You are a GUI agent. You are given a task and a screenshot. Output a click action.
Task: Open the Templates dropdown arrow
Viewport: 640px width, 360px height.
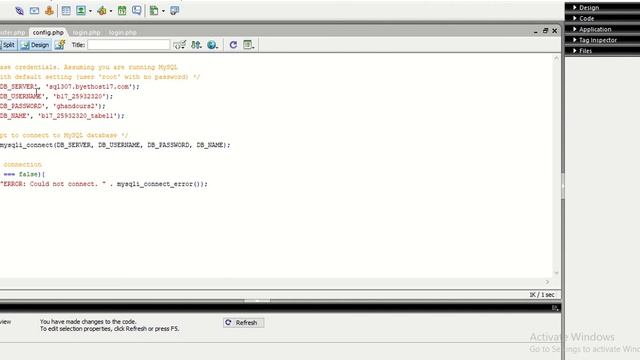pos(163,11)
